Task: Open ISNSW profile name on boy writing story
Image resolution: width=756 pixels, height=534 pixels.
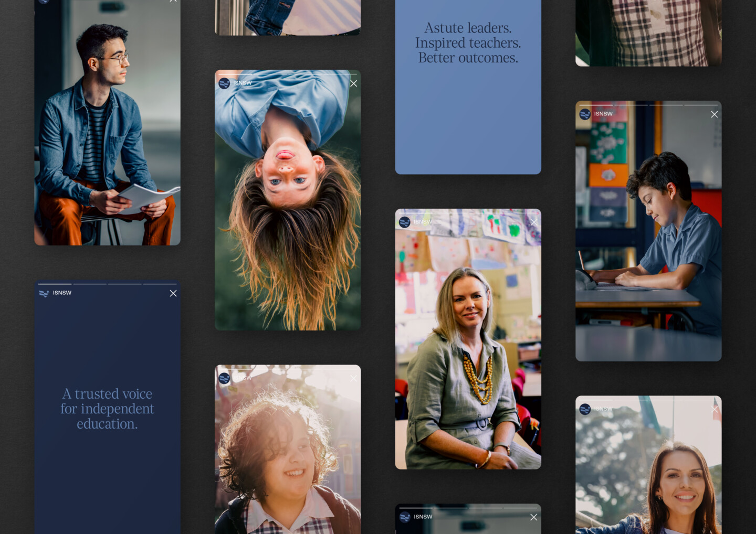Action: [x=603, y=114]
